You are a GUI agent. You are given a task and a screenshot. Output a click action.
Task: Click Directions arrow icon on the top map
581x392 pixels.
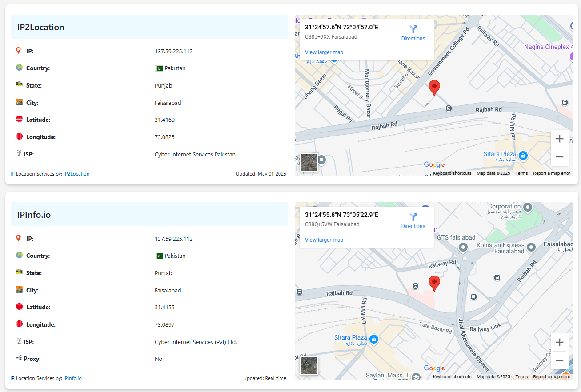click(x=413, y=29)
